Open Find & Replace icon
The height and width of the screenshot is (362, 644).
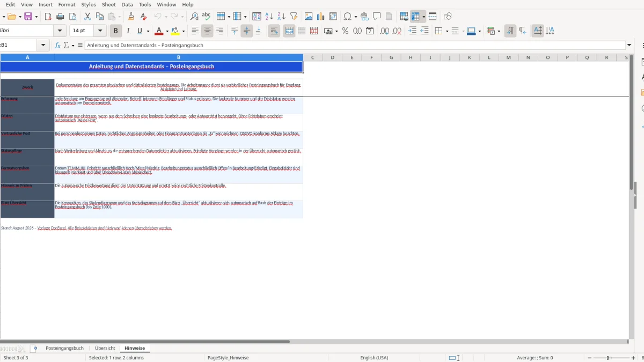pos(194,17)
